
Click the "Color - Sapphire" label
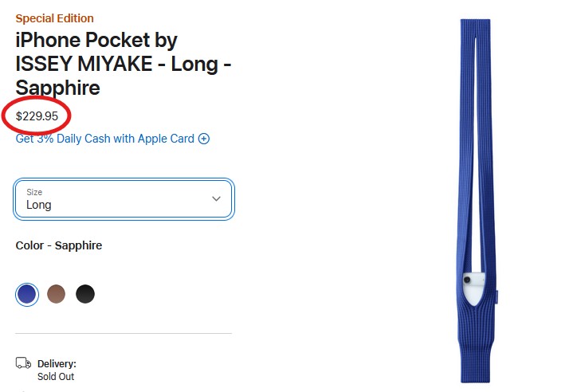59,245
